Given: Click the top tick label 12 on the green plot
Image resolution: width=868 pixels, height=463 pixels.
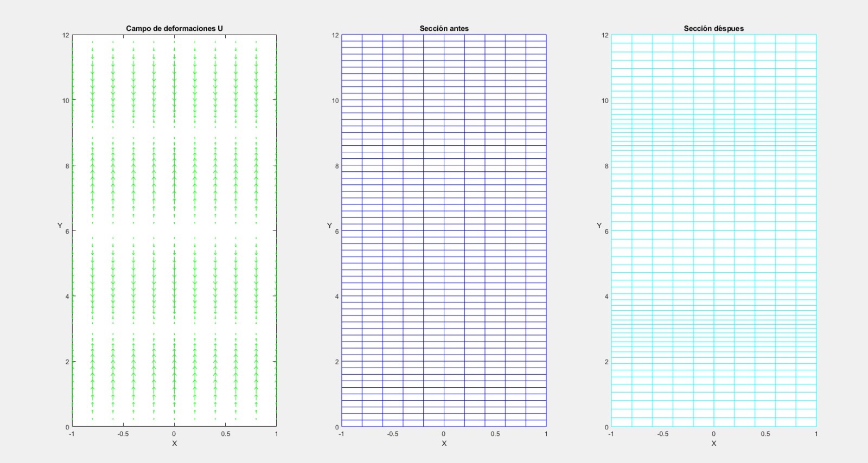Looking at the screenshot, I should 66,35.
